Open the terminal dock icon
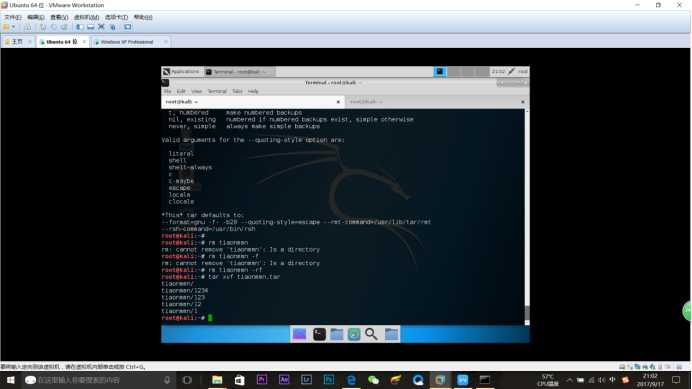 point(319,334)
